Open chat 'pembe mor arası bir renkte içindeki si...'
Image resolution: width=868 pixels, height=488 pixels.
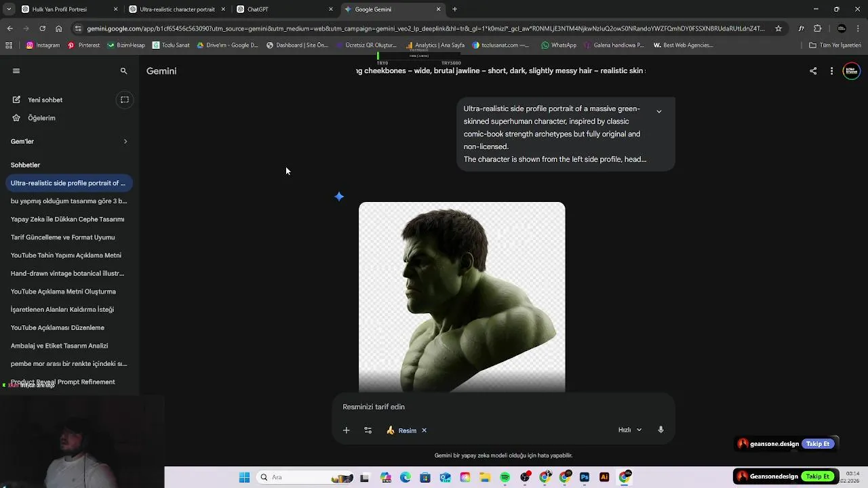coord(69,364)
